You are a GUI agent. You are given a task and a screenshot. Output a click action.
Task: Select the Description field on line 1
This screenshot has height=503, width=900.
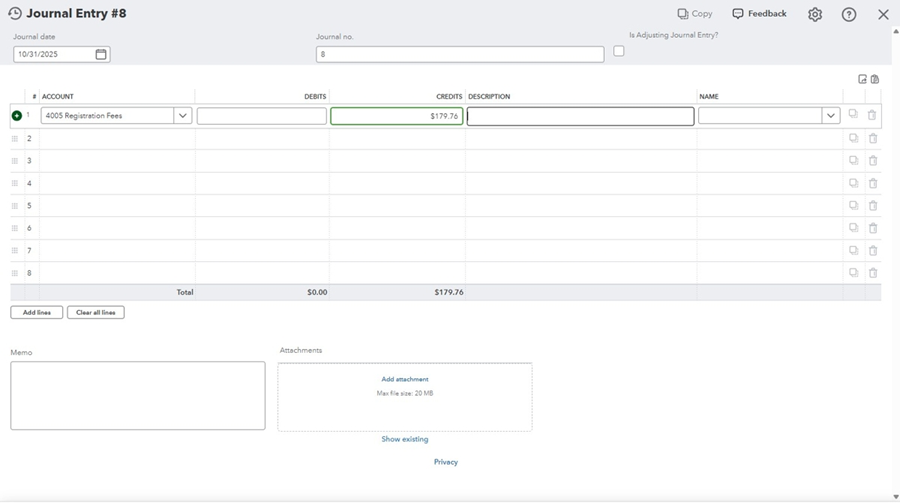click(580, 116)
